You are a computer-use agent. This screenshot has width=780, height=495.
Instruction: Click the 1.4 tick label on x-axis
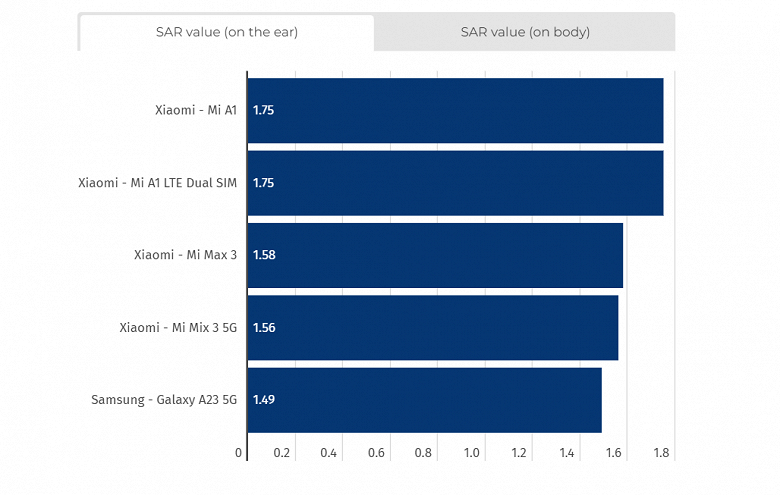tap(567, 453)
